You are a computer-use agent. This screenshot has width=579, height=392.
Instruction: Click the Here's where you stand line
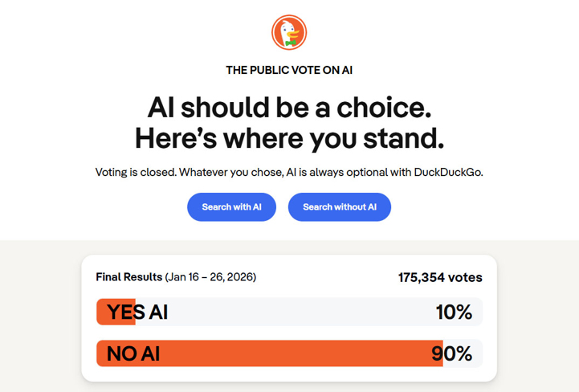[x=289, y=138]
